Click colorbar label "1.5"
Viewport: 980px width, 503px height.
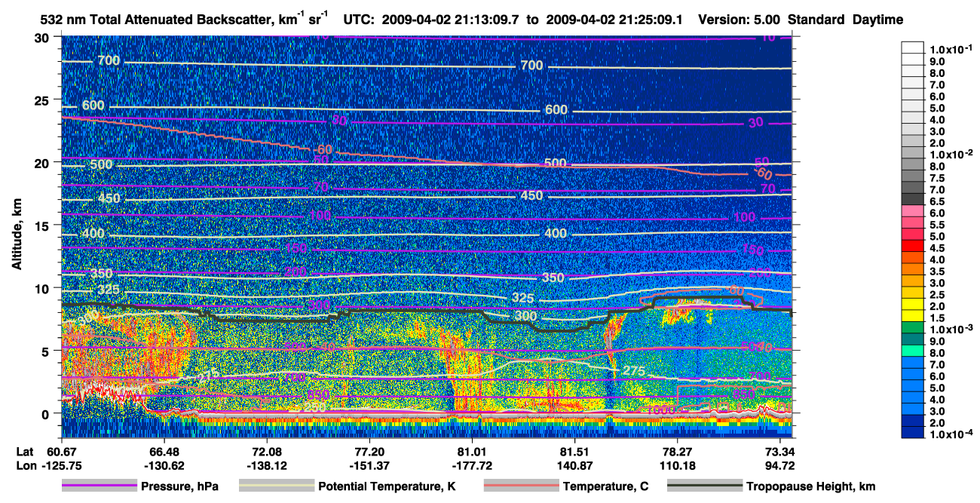[938, 318]
